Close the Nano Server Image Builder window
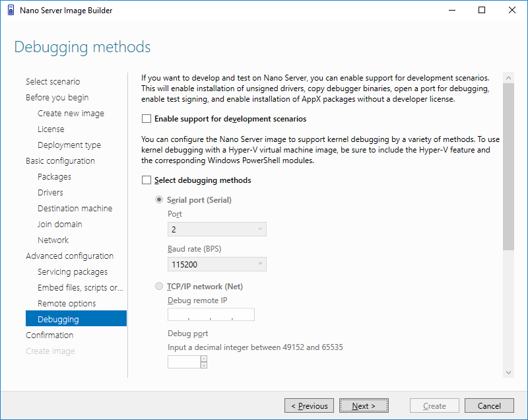The image size is (528, 420). point(512,10)
